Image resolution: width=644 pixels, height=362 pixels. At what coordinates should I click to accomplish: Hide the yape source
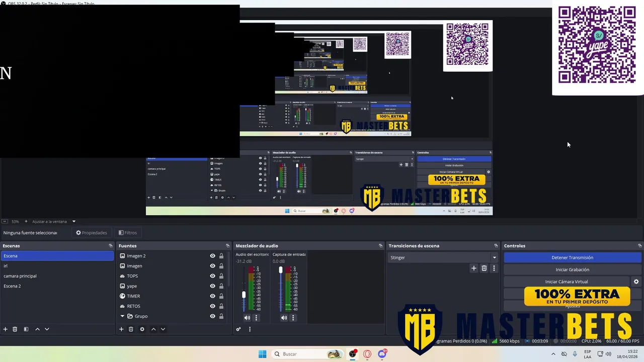[x=212, y=286]
